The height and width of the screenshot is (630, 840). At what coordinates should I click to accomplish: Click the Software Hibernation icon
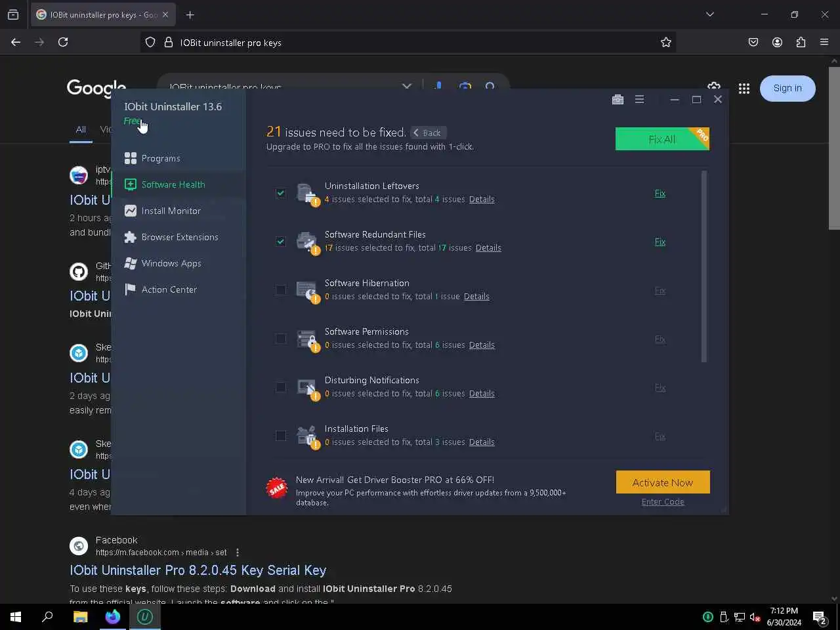[x=307, y=291]
